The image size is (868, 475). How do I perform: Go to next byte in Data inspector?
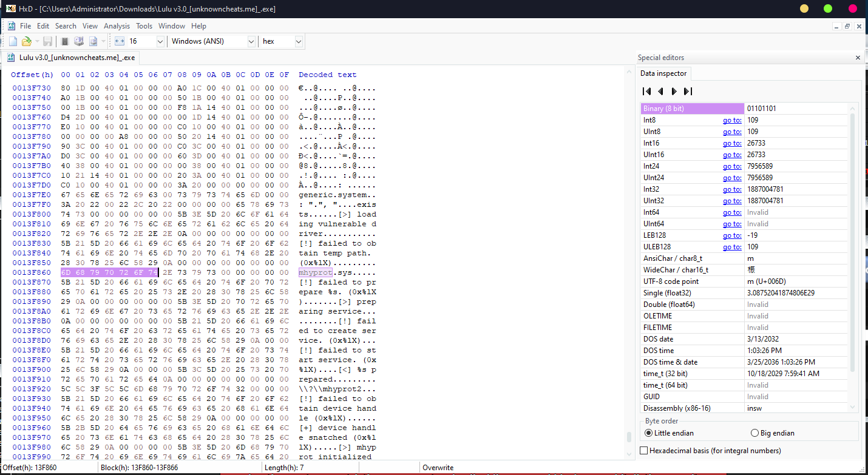pyautogui.click(x=674, y=91)
